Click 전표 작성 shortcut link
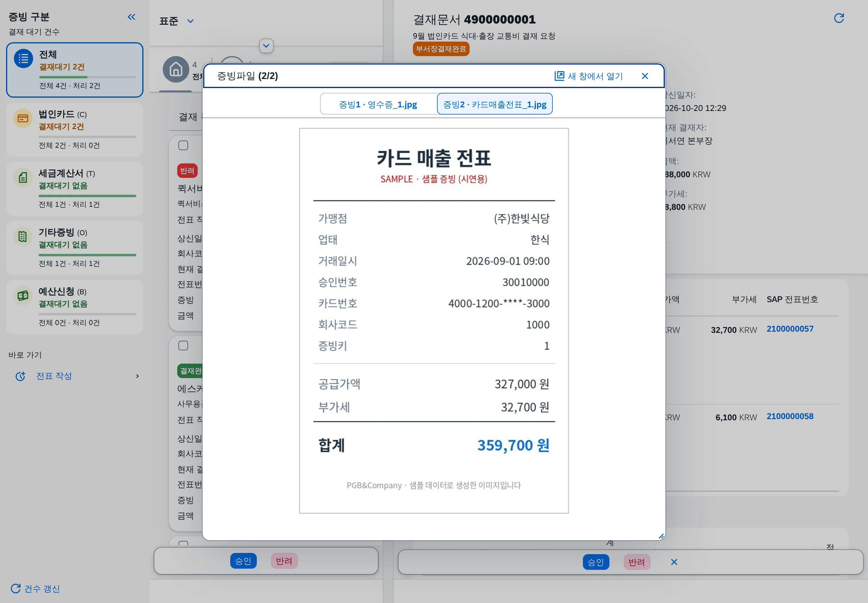 54,376
